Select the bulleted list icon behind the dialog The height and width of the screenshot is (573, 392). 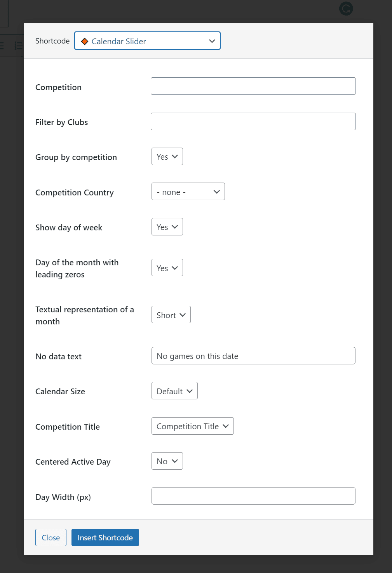tap(2, 45)
